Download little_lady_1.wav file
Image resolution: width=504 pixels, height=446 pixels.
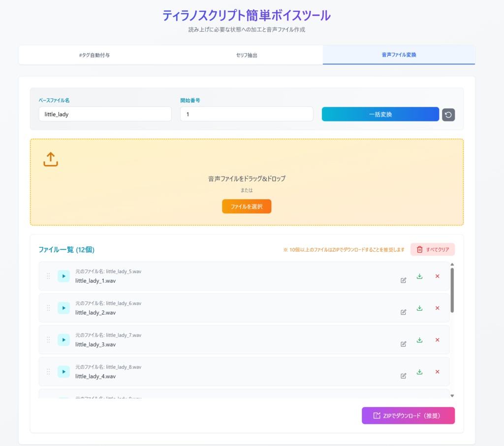coord(419,276)
